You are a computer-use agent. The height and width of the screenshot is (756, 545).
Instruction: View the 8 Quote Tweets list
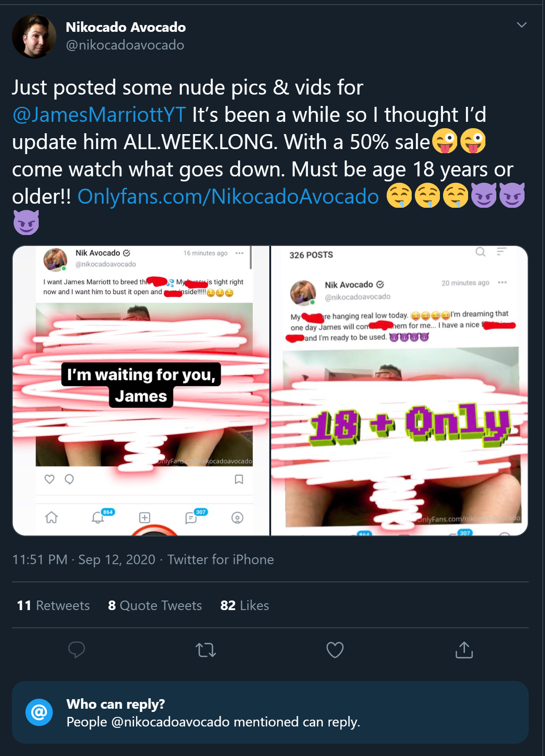tap(155, 606)
